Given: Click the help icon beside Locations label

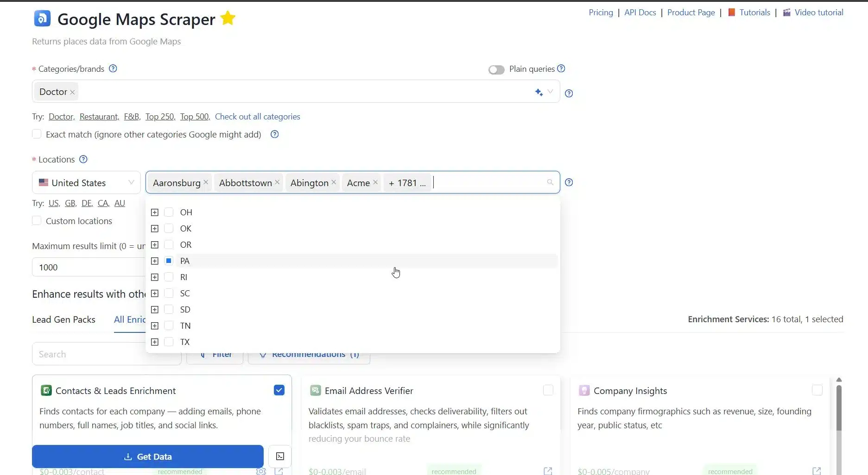Looking at the screenshot, I should (83, 159).
